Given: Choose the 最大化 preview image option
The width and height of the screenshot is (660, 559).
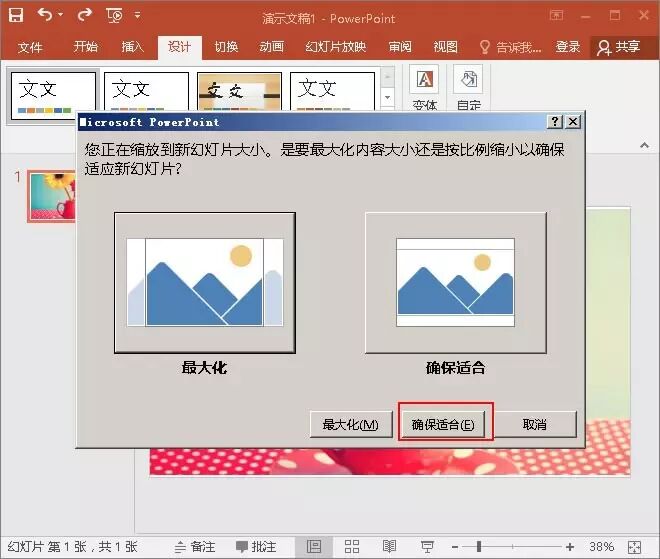Looking at the screenshot, I should pos(205,283).
